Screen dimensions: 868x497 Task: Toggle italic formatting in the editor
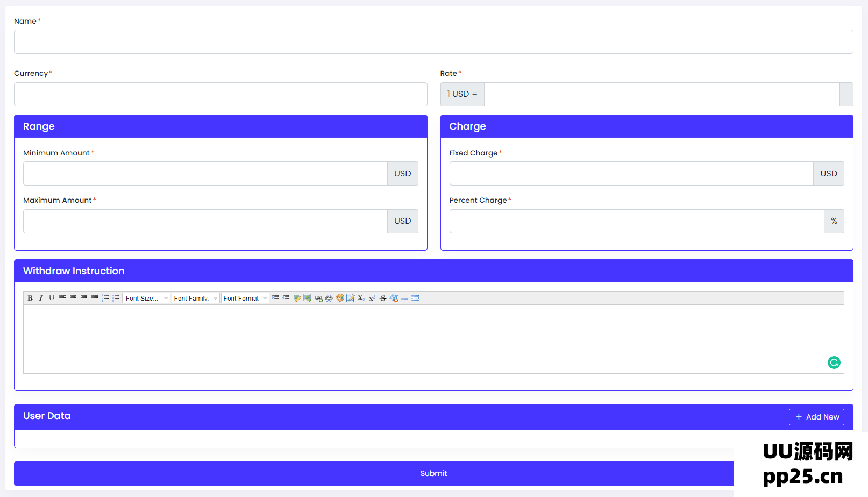41,298
